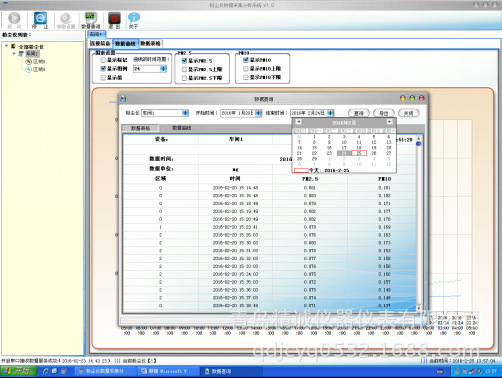Open the About (关于) info icon
502x378 pixels.
[x=134, y=18]
